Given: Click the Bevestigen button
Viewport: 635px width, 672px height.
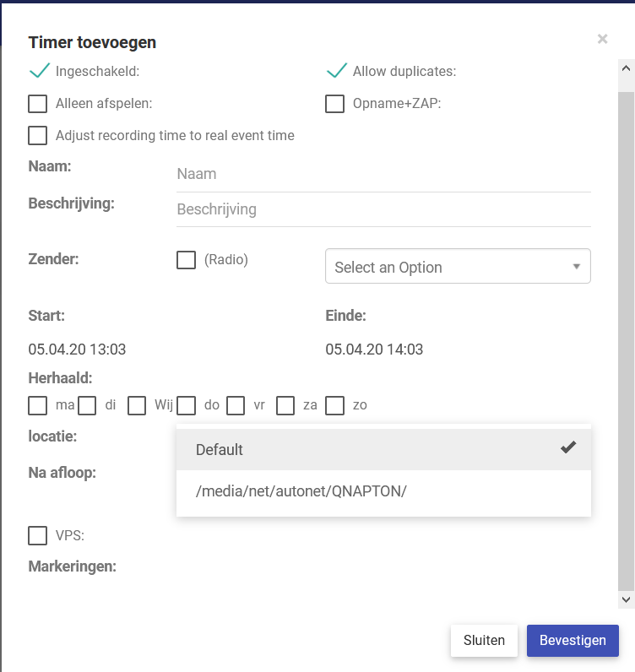Looking at the screenshot, I should [x=573, y=641].
